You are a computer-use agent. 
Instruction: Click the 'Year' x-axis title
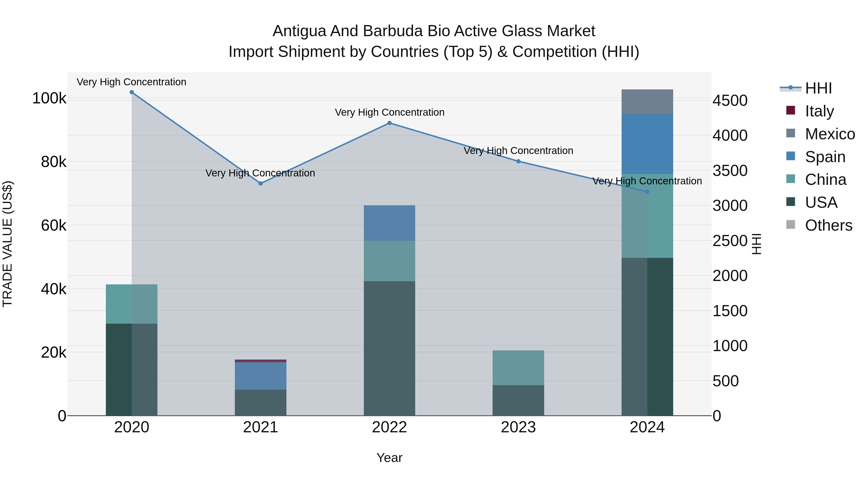tap(390, 458)
